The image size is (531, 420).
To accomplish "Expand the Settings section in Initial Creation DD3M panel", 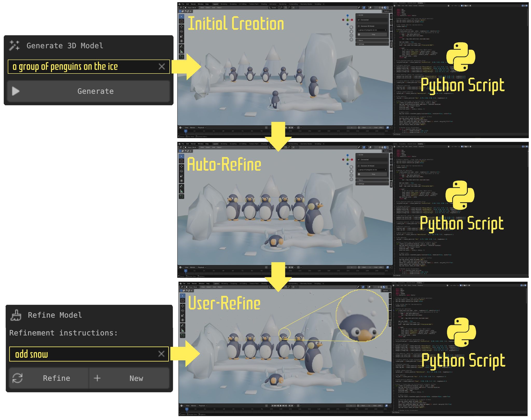I will 372,44.
